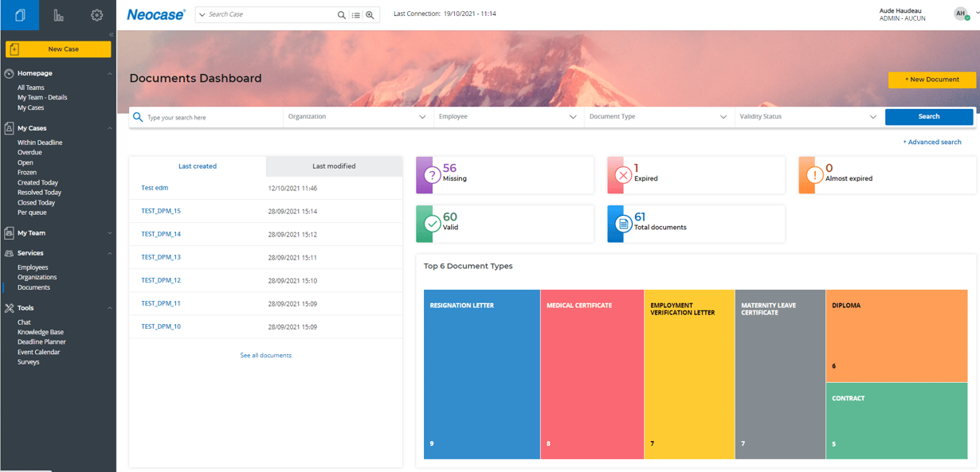Click the magnifier icon in Search Case bar
The width and height of the screenshot is (980, 472).
pos(342,14)
